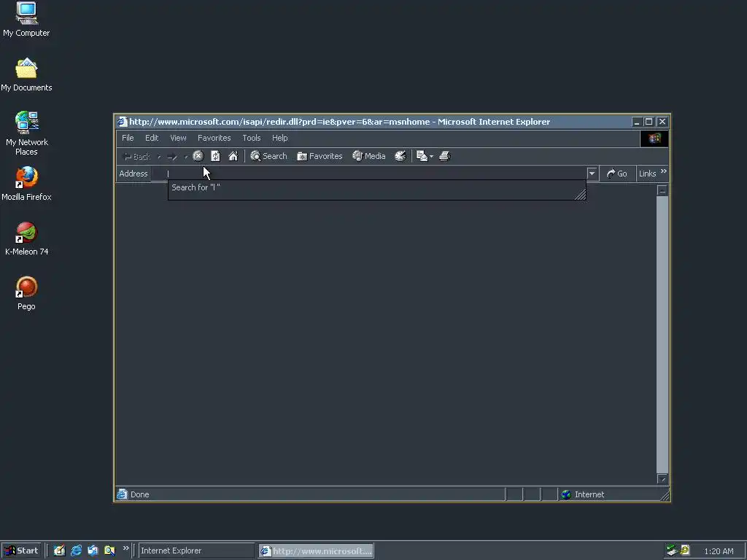Expand the Forward button history arrow
747x560 pixels.
(x=186, y=157)
